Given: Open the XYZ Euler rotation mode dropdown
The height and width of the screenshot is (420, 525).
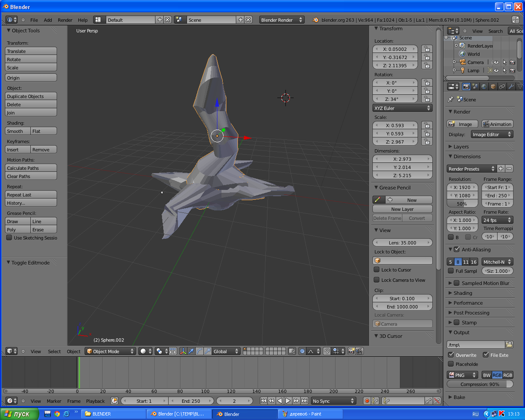Looking at the screenshot, I should click(x=402, y=108).
